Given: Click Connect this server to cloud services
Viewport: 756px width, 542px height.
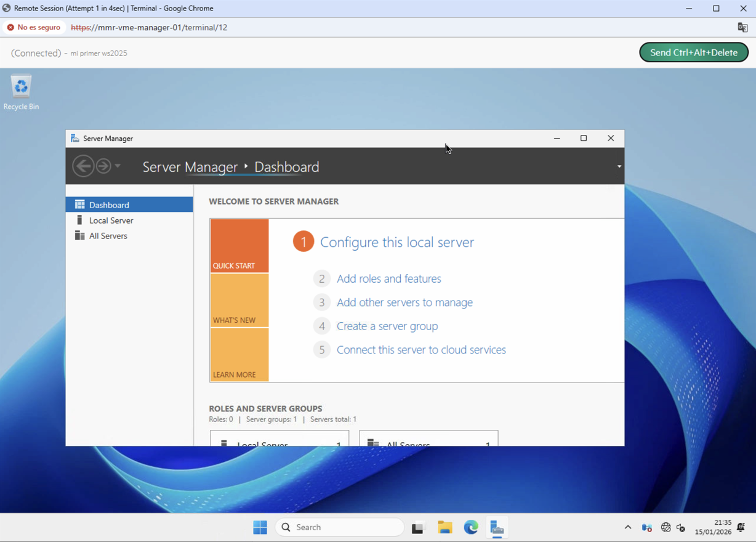Looking at the screenshot, I should 420,349.
